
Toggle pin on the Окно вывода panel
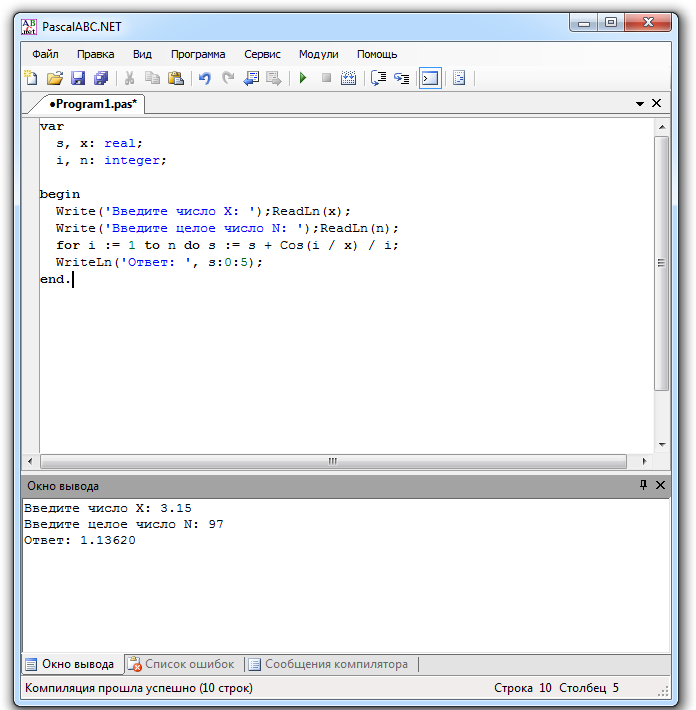(x=643, y=485)
